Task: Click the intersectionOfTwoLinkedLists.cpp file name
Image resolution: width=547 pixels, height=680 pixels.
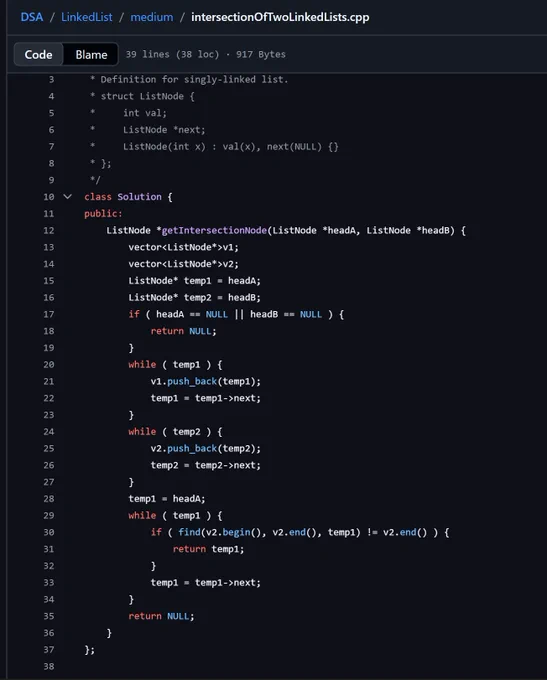Action: pos(280,17)
